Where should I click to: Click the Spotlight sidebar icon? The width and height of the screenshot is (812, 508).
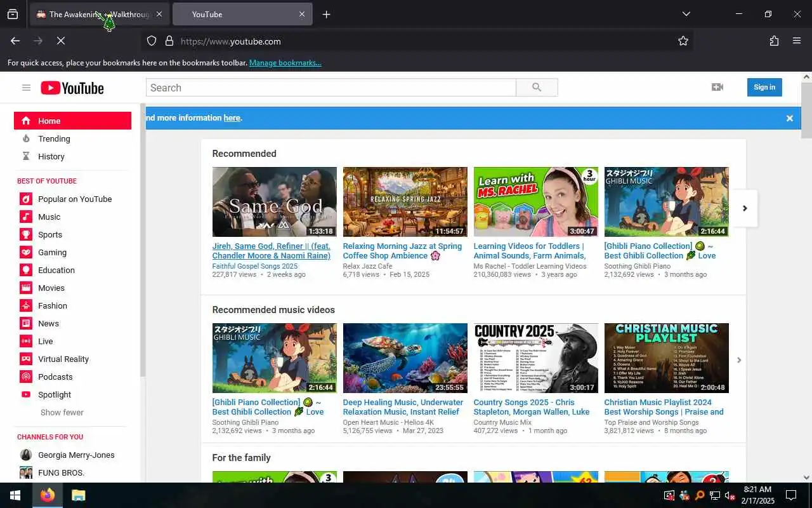click(x=26, y=394)
